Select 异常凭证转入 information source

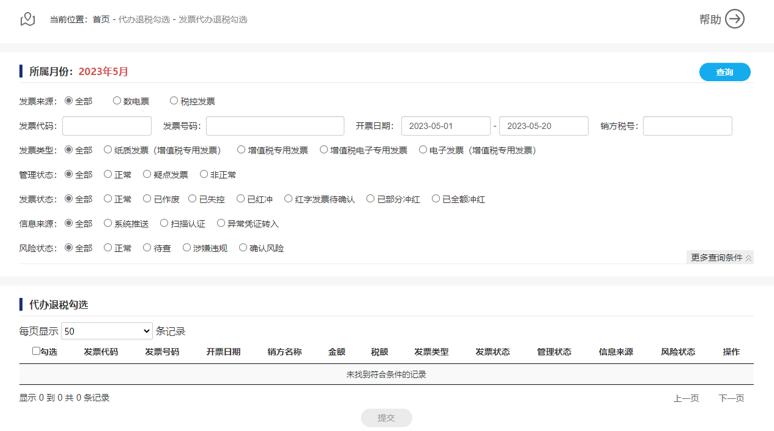click(221, 223)
